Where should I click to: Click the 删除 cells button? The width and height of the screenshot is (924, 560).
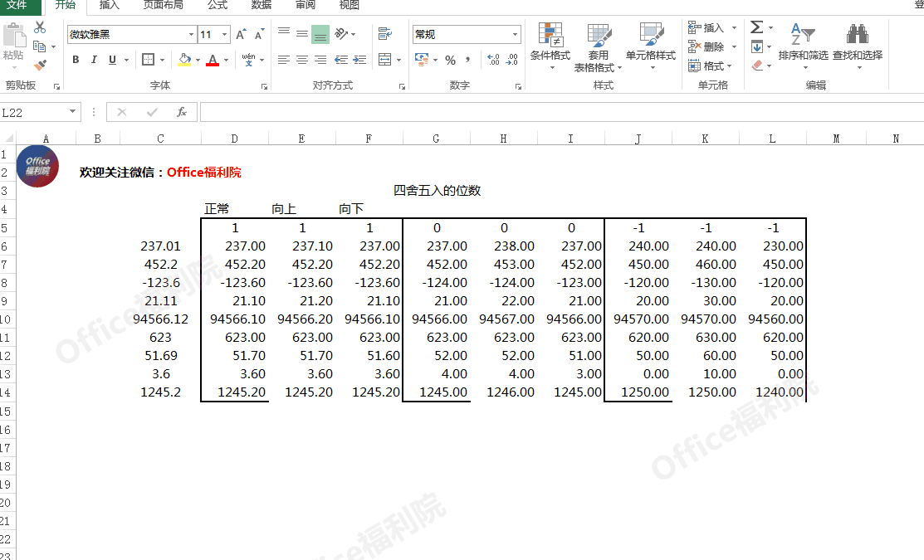tap(706, 47)
